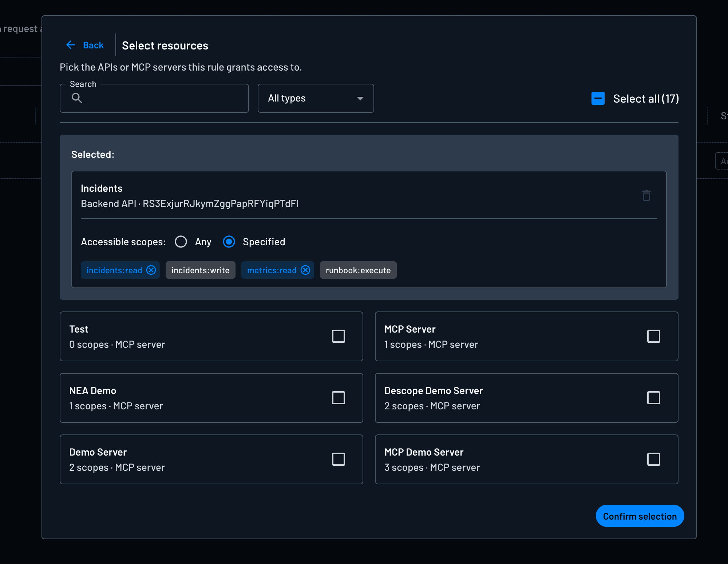Add the runbook:execute scope chip

click(358, 270)
